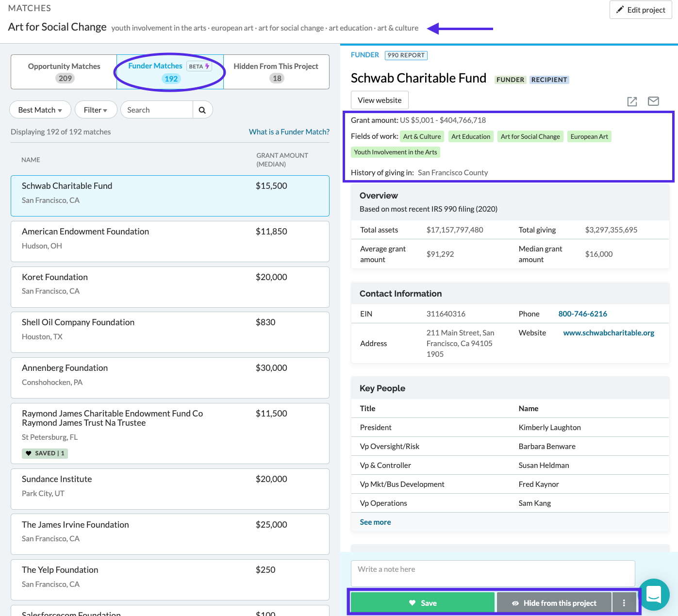Click the phone number 800-746-6216
The width and height of the screenshot is (678, 616).
tap(582, 314)
